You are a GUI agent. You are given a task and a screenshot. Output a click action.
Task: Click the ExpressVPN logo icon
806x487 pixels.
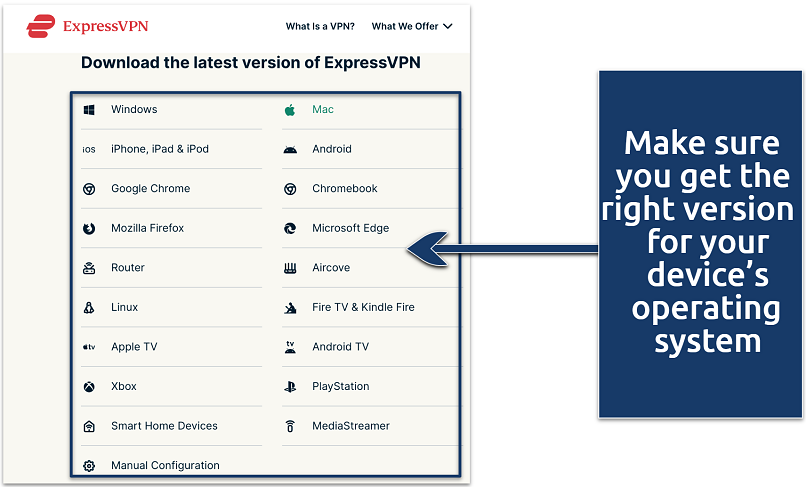pos(41,26)
